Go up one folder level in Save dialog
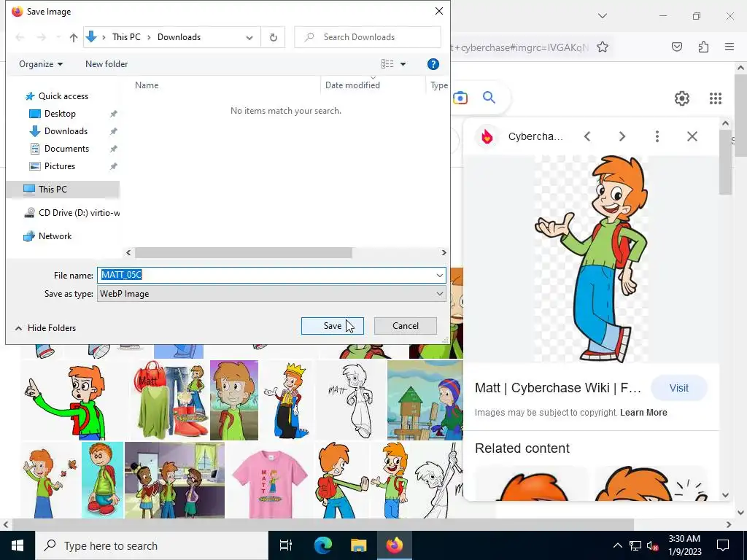The height and width of the screenshot is (560, 747). tap(74, 37)
